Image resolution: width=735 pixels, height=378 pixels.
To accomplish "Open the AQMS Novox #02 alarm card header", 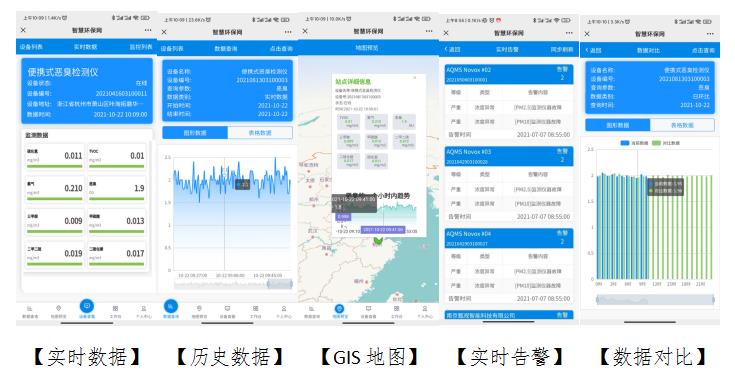I will (509, 74).
